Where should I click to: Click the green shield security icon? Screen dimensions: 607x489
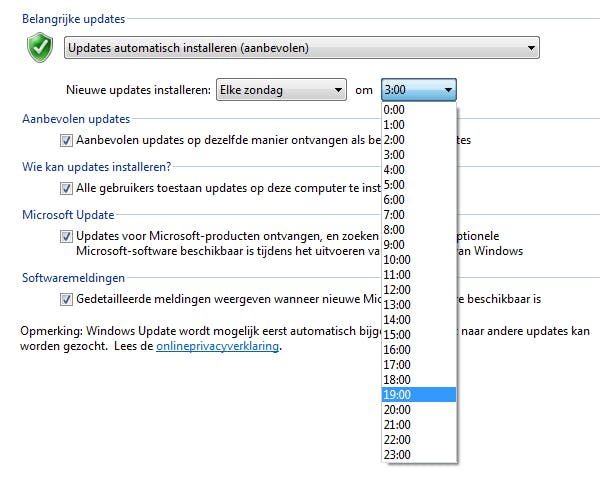[x=40, y=47]
